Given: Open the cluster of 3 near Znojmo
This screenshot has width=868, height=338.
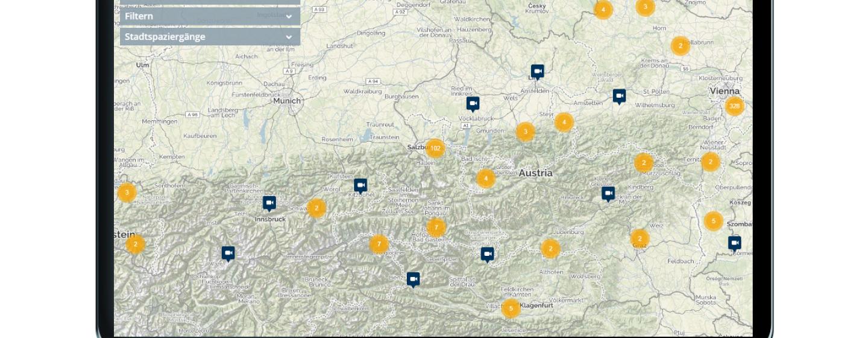Looking at the screenshot, I should (x=646, y=7).
